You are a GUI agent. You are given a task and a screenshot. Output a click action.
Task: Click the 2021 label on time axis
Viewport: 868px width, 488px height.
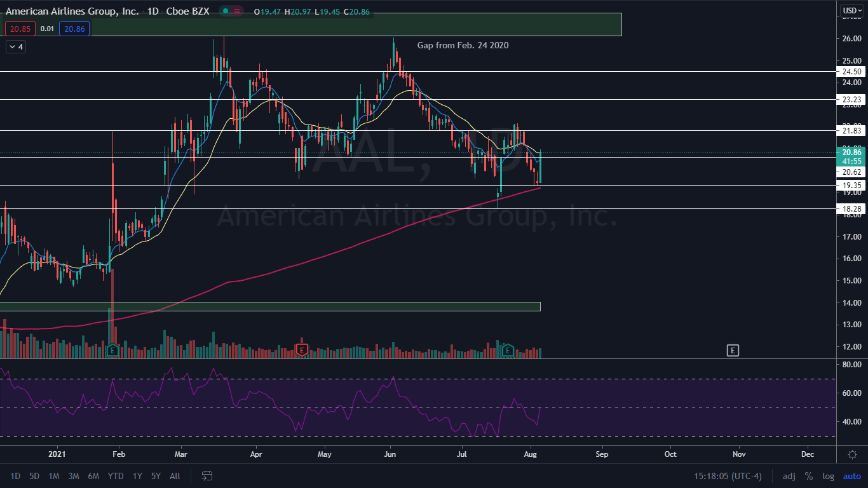pyautogui.click(x=57, y=454)
